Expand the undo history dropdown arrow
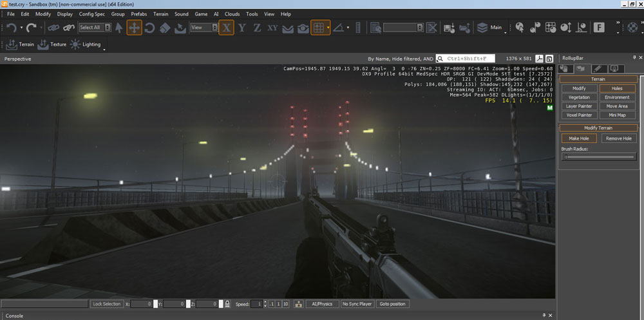644x320 pixels. tap(21, 28)
